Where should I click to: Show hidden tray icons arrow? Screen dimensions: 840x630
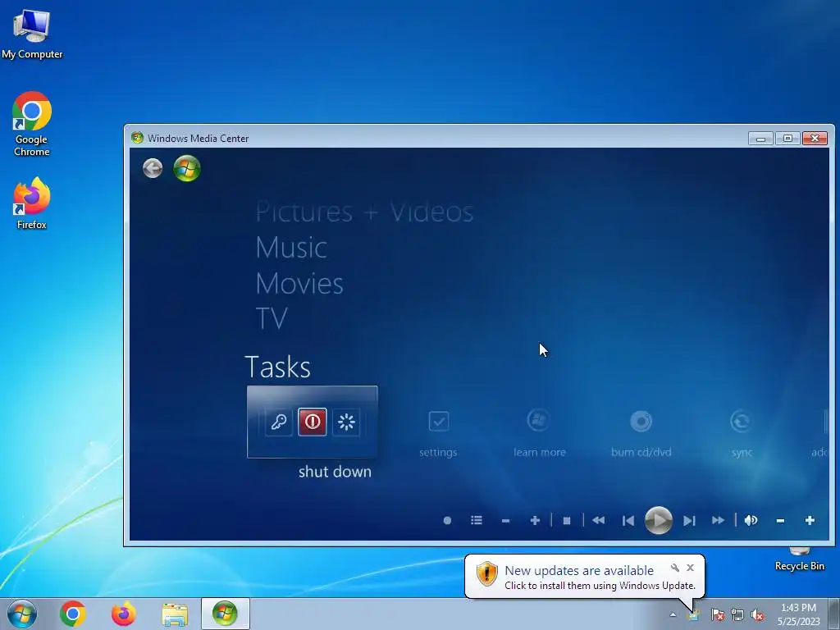673,614
